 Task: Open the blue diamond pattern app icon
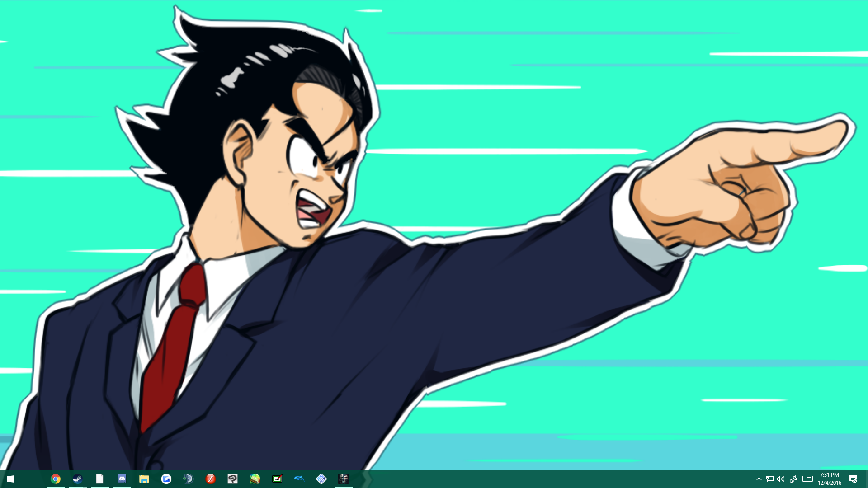point(321,479)
